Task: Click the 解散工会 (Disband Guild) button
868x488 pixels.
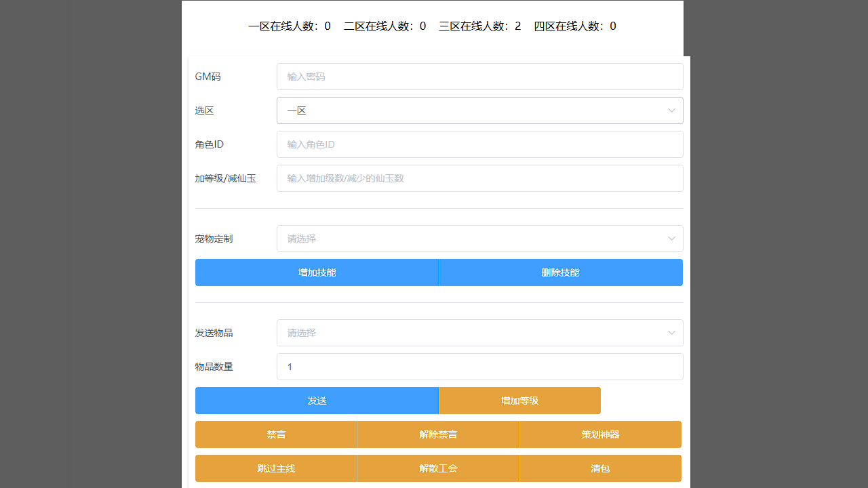Action: point(438,468)
